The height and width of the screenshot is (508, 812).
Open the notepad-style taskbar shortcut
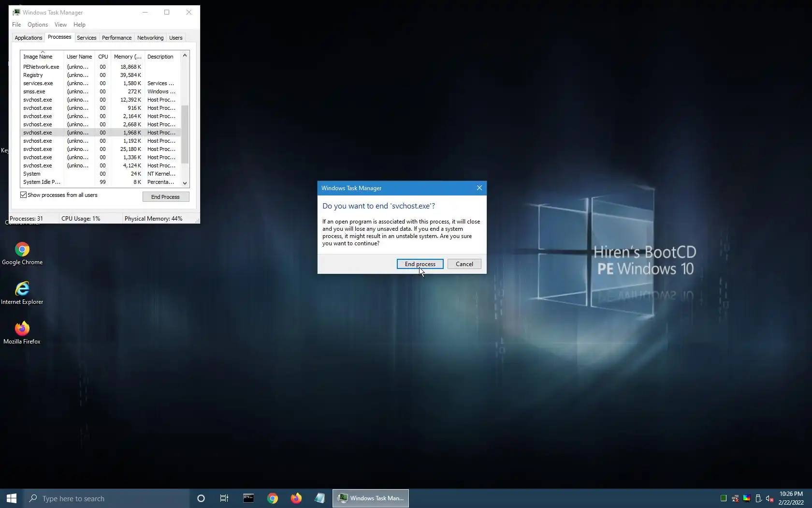point(320,498)
